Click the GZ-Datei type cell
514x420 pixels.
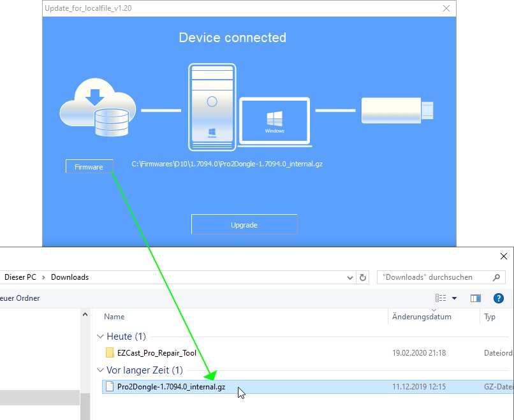(498, 387)
